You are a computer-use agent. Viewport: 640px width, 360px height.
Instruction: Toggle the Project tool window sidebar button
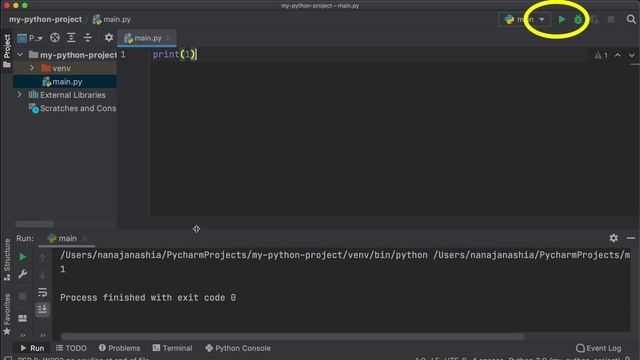(7, 51)
